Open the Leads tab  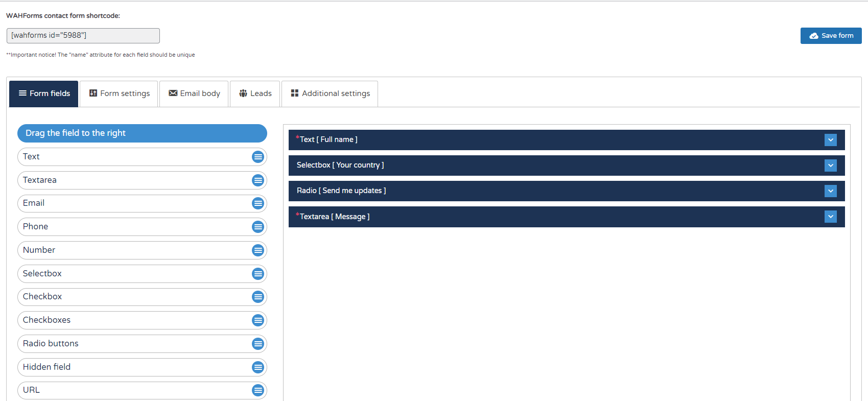(255, 93)
